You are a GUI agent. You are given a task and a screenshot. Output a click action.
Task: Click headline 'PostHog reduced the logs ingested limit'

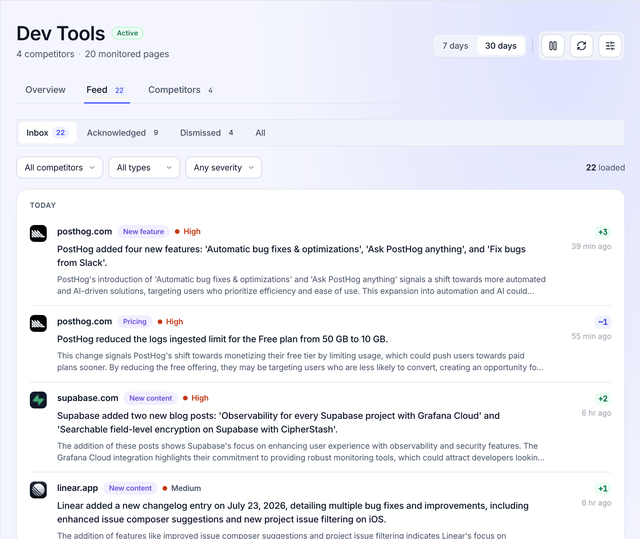tap(222, 339)
